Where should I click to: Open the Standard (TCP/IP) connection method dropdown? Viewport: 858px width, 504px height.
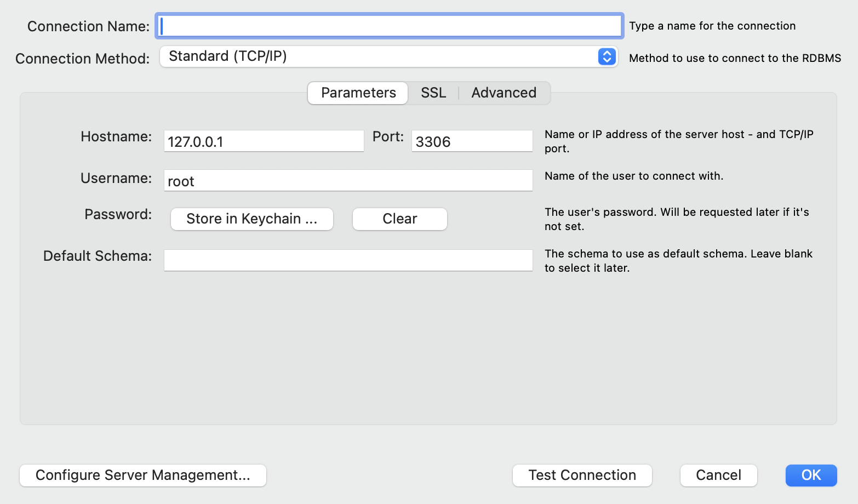(384, 56)
